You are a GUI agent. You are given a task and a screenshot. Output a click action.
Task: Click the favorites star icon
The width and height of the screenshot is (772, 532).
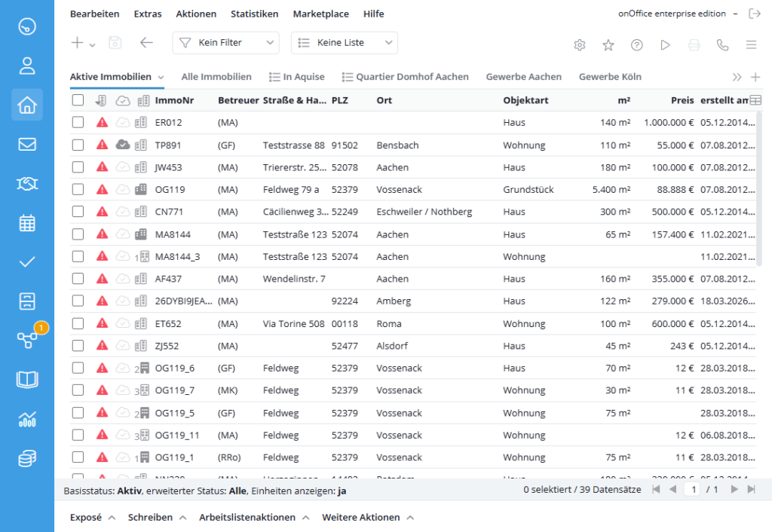[608, 45]
